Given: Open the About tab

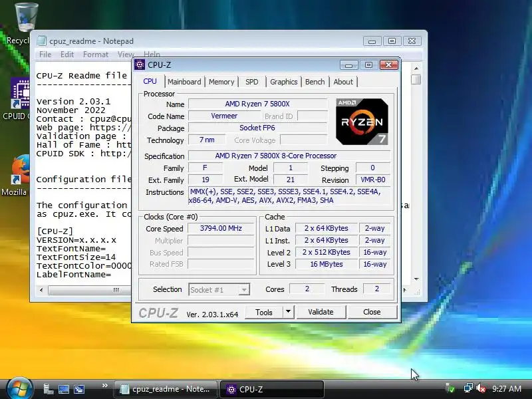Looking at the screenshot, I should coord(343,82).
